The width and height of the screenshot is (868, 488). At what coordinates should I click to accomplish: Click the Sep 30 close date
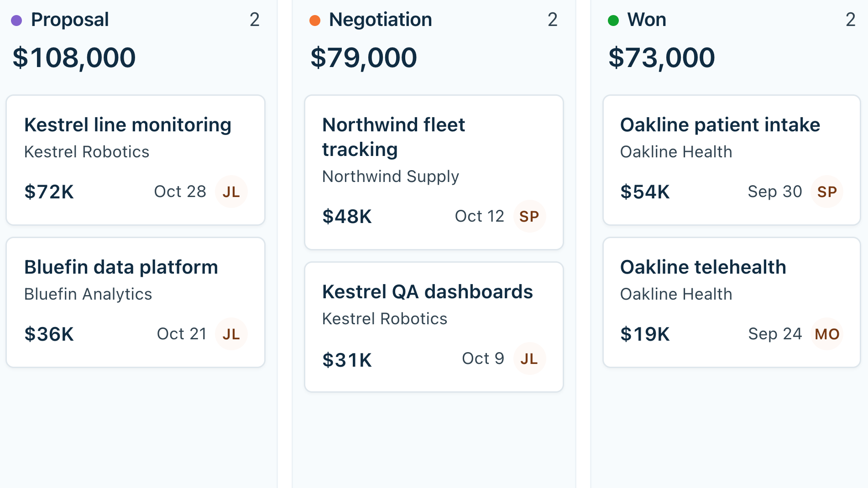click(x=775, y=192)
